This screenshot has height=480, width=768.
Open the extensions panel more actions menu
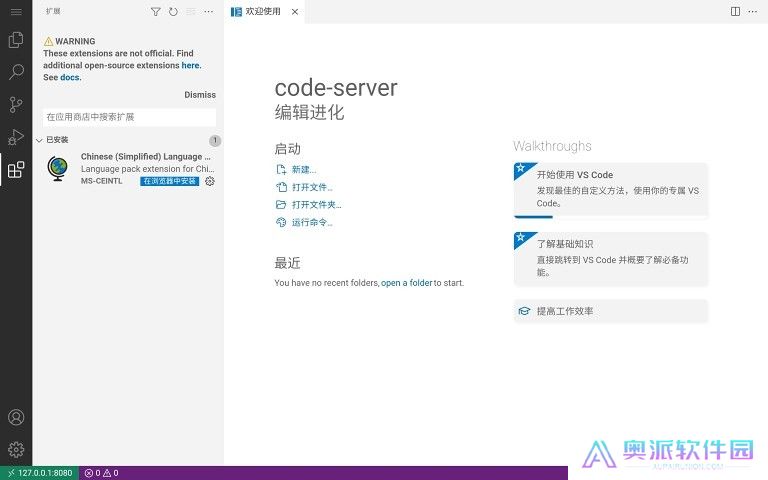click(209, 12)
